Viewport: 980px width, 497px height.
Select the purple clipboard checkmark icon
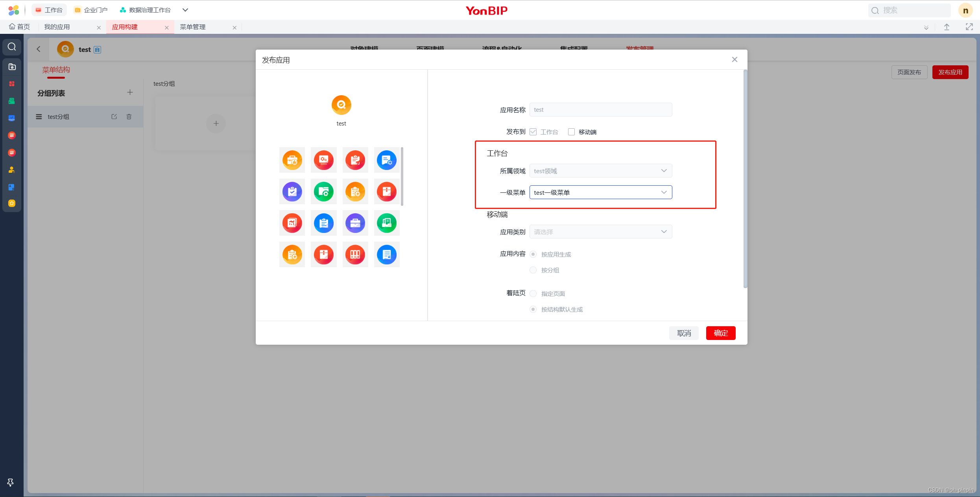click(x=292, y=192)
